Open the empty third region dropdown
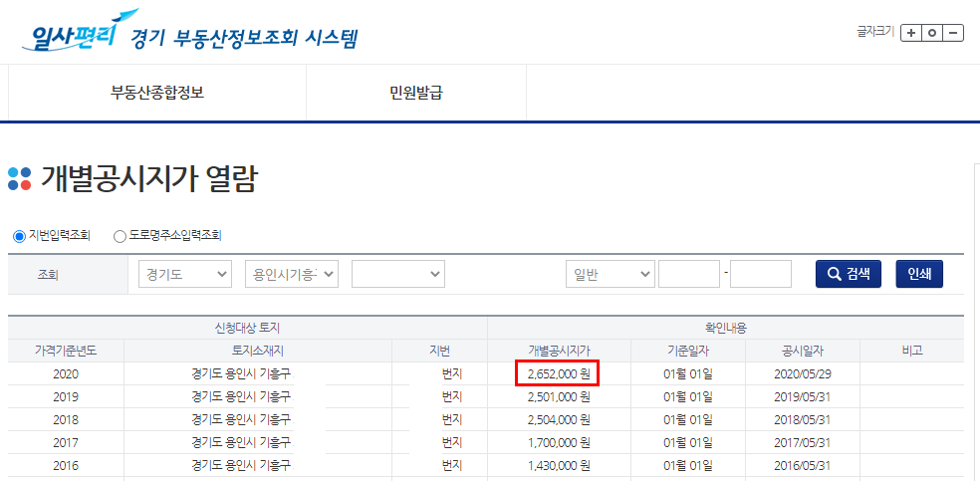The image size is (980, 481). coord(398,274)
